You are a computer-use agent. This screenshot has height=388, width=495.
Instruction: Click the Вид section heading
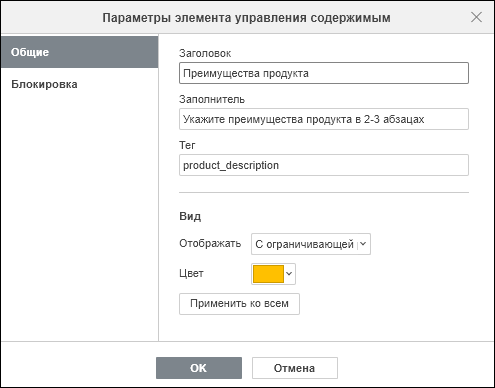(x=190, y=216)
